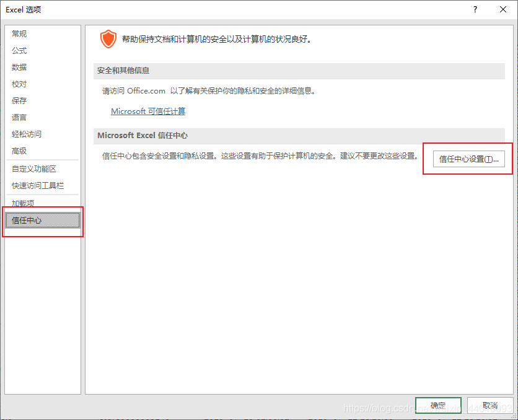Click the 信任中心设置(T)... button

469,159
